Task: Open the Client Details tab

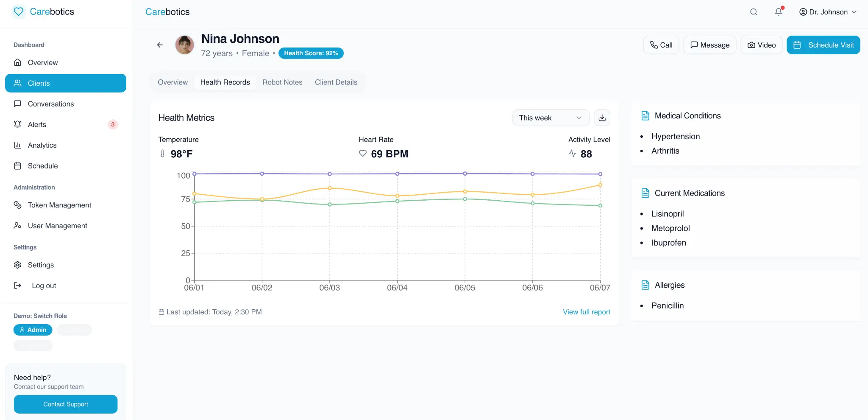Action: (x=336, y=82)
